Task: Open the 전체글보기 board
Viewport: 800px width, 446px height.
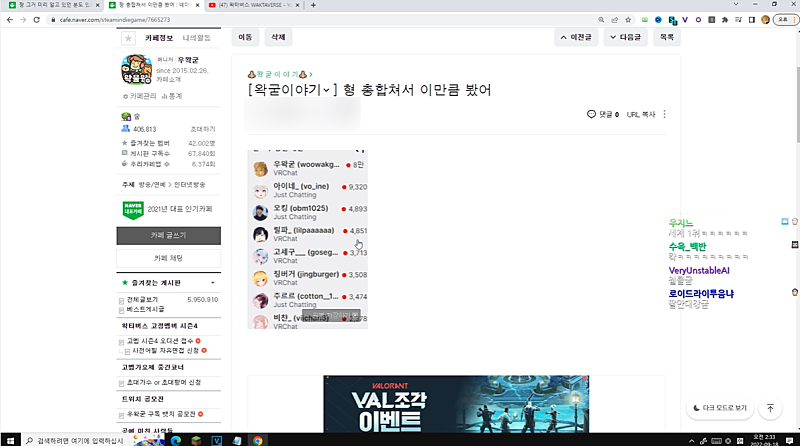Action: click(142, 300)
